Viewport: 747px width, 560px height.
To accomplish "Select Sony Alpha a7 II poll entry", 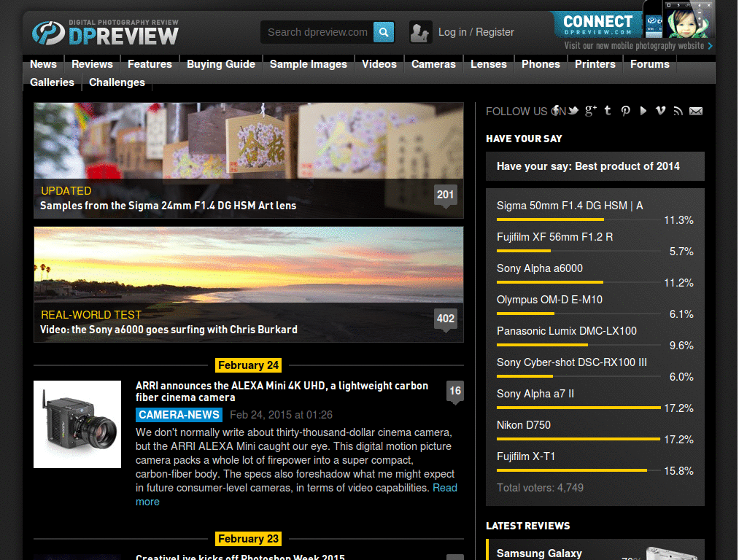I will point(535,394).
